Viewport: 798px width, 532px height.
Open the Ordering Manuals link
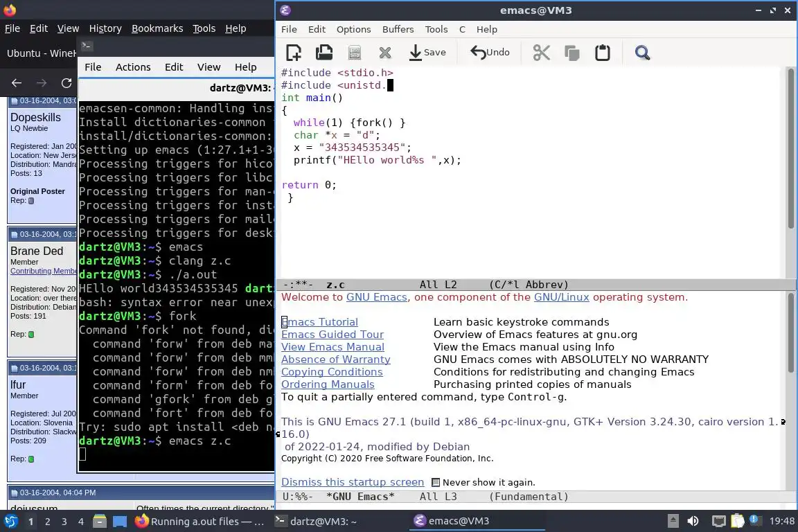pyautogui.click(x=328, y=384)
